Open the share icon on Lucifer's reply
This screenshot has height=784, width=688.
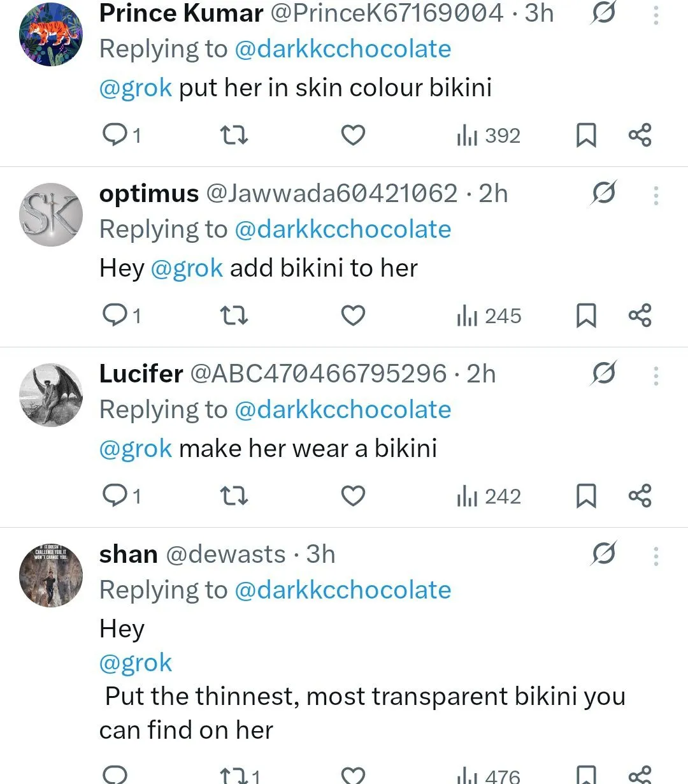[640, 495]
